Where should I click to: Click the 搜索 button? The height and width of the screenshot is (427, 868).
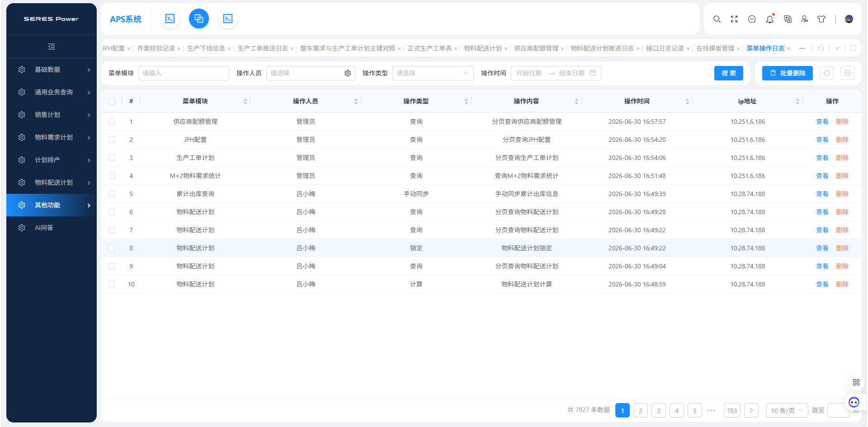(x=728, y=73)
